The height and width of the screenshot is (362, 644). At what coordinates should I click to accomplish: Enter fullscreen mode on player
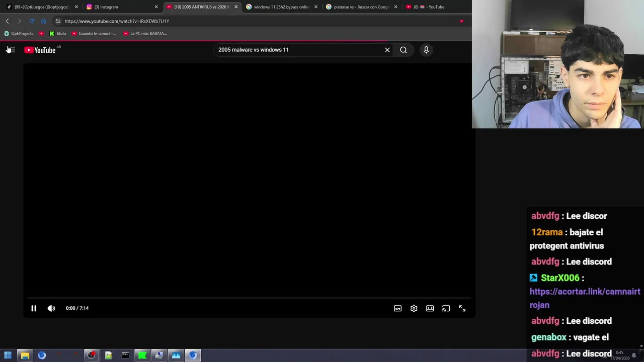click(x=462, y=308)
